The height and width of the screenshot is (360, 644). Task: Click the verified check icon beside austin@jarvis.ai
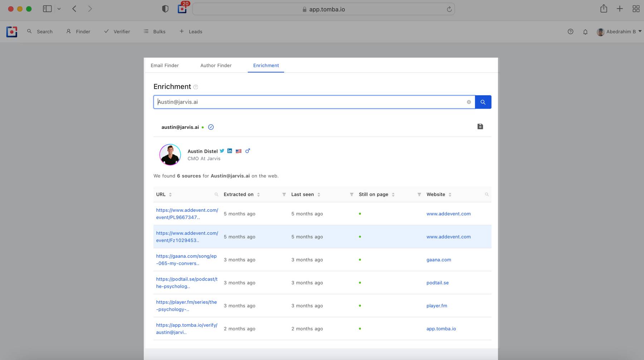[211, 127]
